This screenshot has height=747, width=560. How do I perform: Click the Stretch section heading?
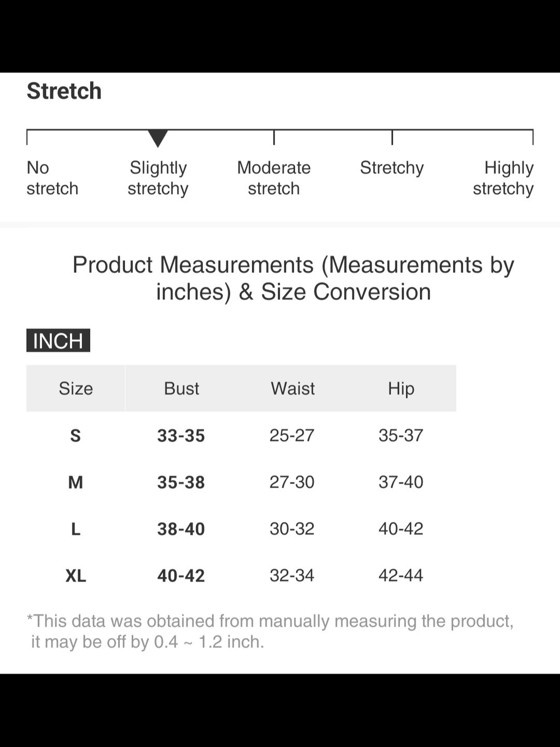(64, 91)
